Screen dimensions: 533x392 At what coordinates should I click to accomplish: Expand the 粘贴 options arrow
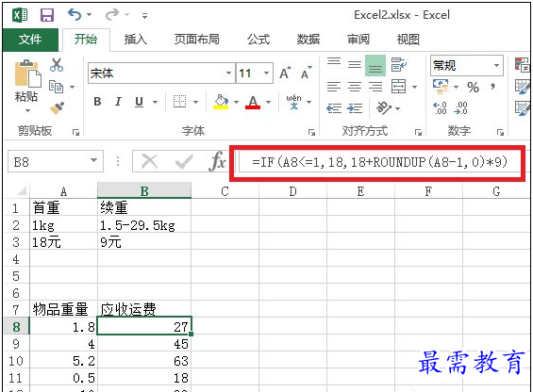[x=27, y=111]
